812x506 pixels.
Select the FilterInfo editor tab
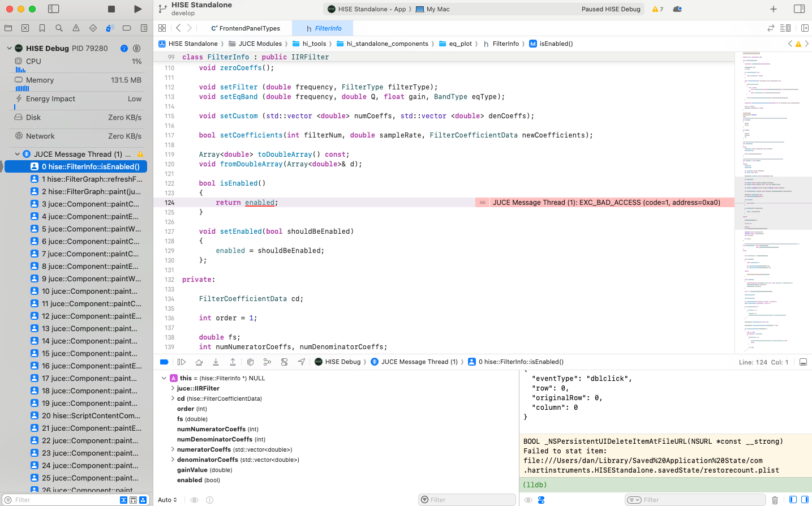point(324,28)
